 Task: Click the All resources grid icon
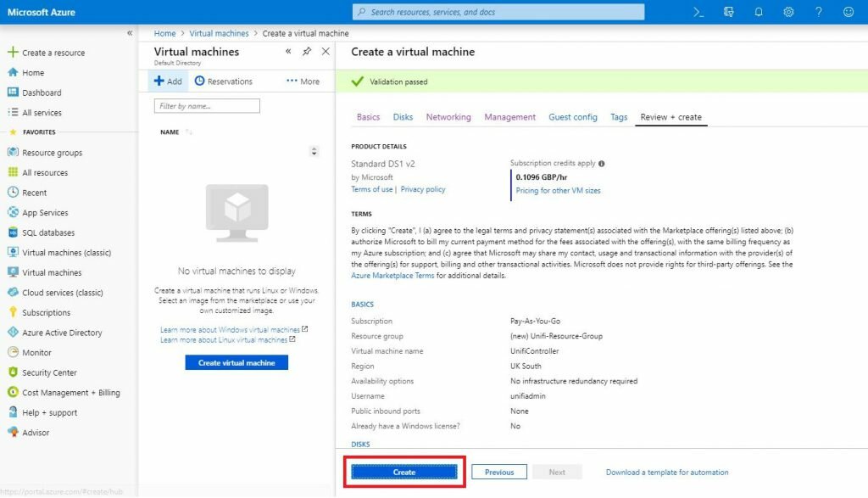13,171
